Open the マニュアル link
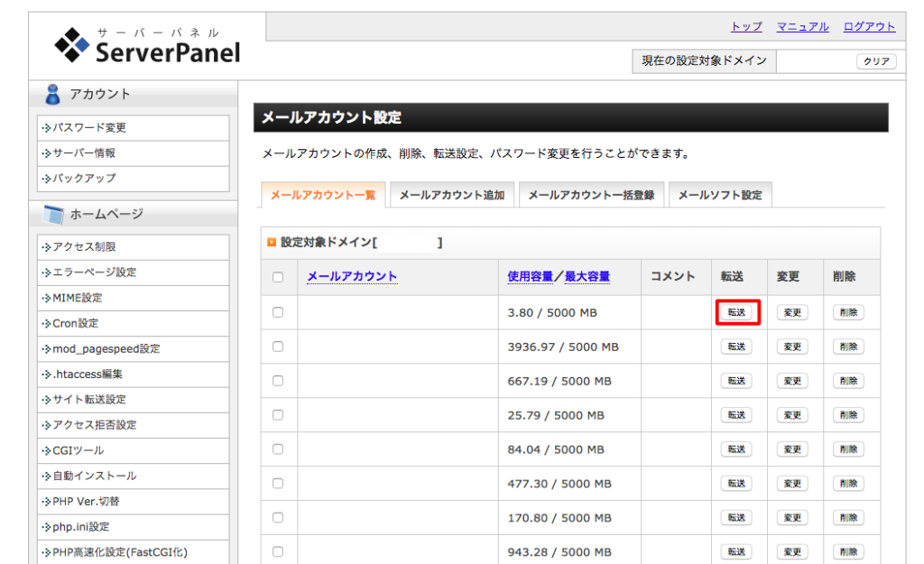 pos(802,26)
